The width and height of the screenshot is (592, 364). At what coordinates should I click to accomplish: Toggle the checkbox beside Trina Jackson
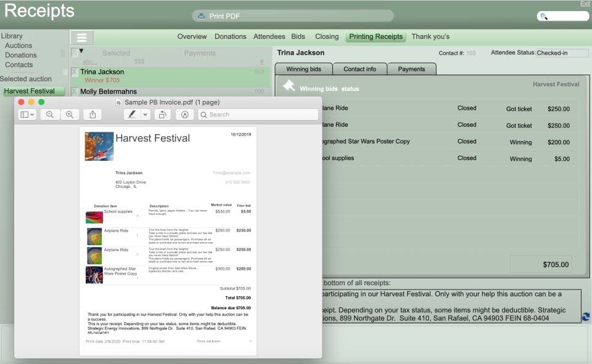tap(75, 71)
